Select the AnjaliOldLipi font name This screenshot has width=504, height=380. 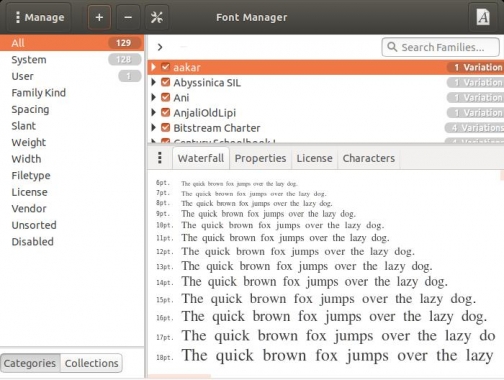pos(204,113)
